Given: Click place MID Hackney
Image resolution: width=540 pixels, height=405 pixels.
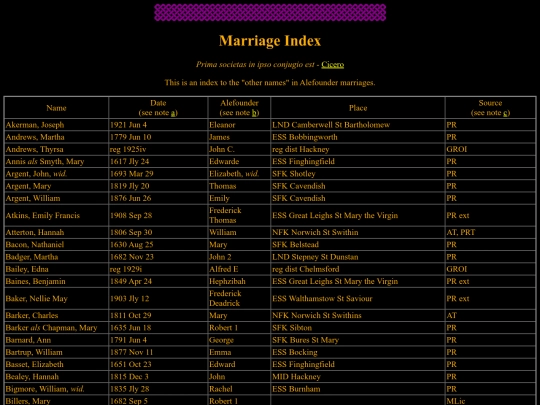Looking at the screenshot, I should 296,377.
